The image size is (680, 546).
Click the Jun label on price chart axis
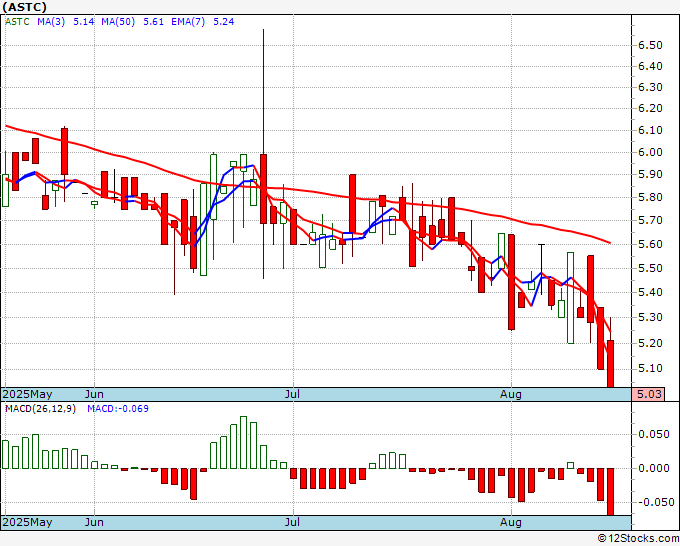(94, 394)
